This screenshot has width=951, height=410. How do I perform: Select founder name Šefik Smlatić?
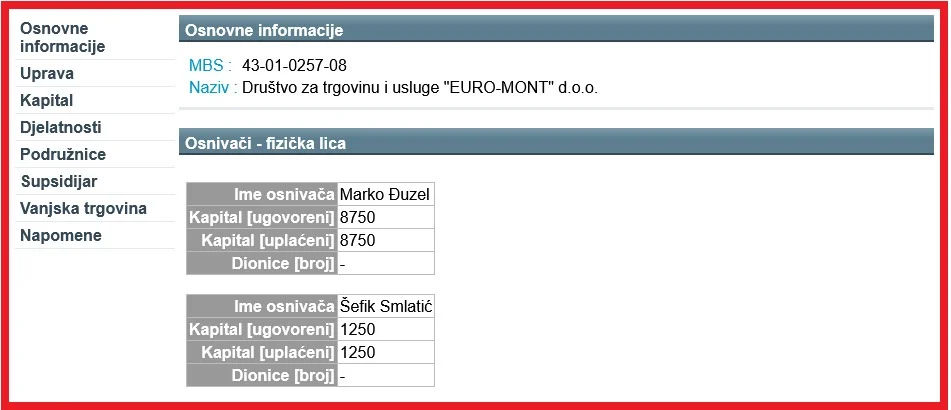(386, 306)
